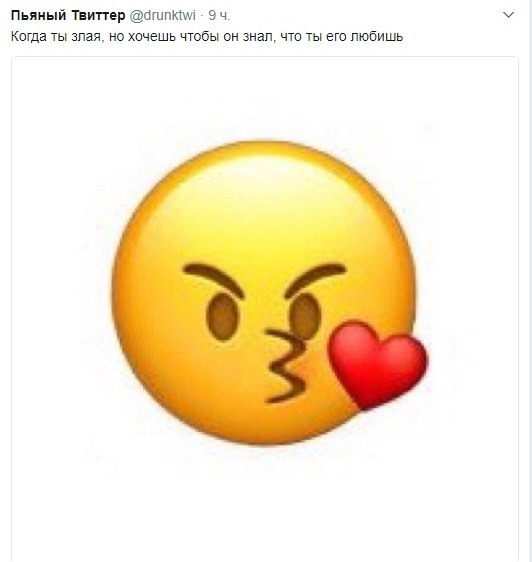Image resolution: width=532 pixels, height=562 pixels.
Task: Click the emoji's right angry eyebrow
Action: pos(315,280)
